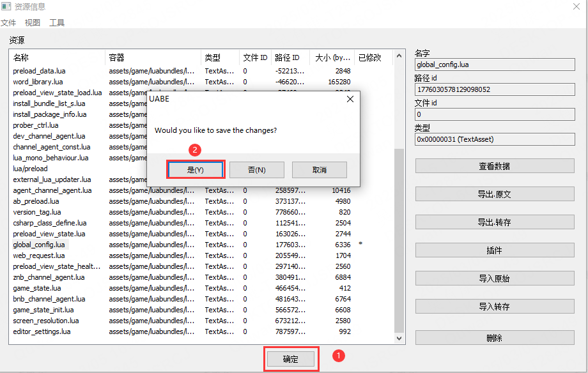The width and height of the screenshot is (588, 373).
Task: Select global_config.lua in the asset list
Action: 39,245
